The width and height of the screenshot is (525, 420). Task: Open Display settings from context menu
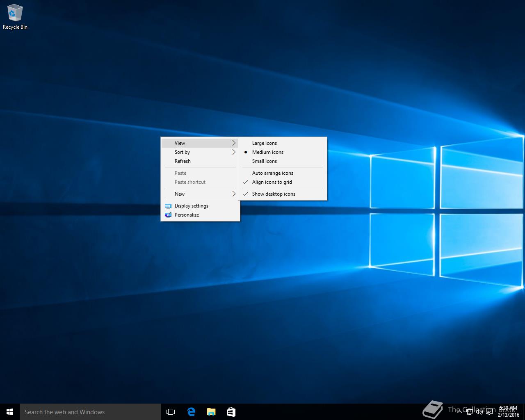pyautogui.click(x=200, y=206)
